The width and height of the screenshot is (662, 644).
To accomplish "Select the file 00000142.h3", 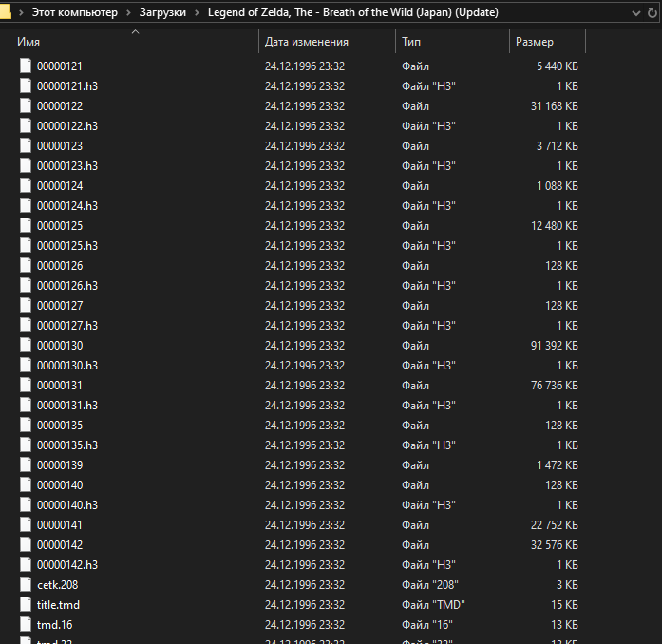I will [x=67, y=564].
